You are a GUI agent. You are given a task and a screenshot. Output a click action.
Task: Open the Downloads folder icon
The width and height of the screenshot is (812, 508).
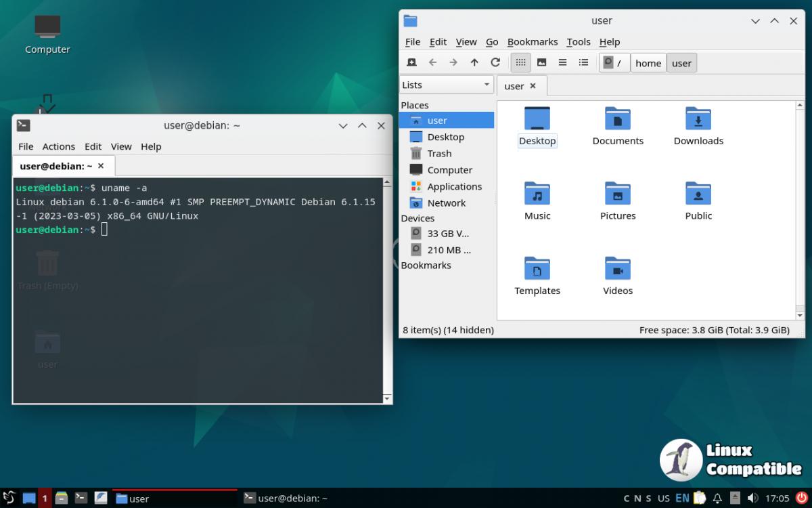click(698, 126)
